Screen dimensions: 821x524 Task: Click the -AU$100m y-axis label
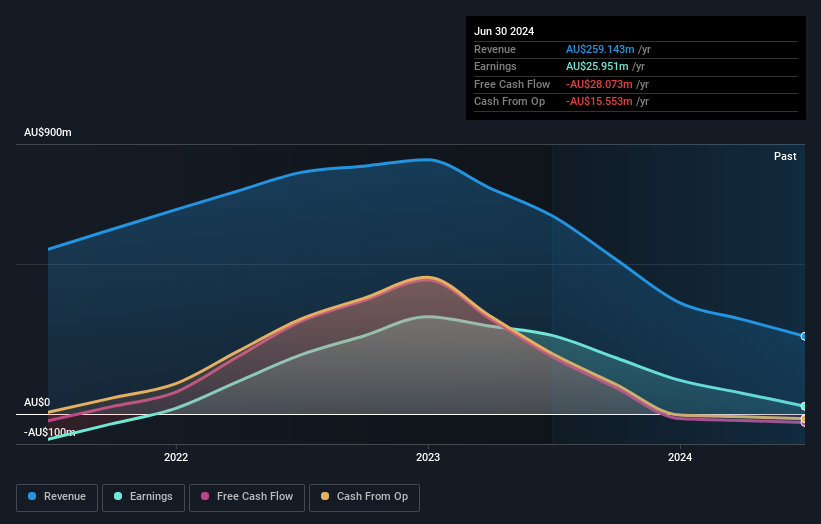coord(50,432)
